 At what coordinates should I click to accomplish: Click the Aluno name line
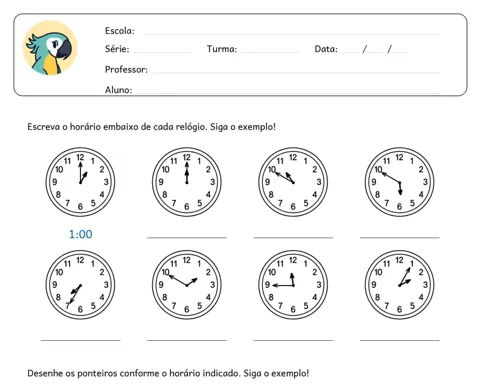point(288,92)
